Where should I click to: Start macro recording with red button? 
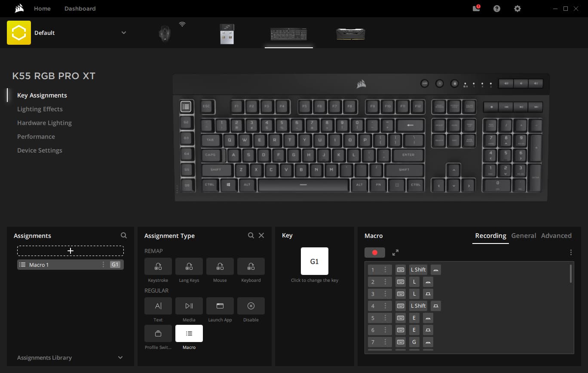click(x=375, y=253)
